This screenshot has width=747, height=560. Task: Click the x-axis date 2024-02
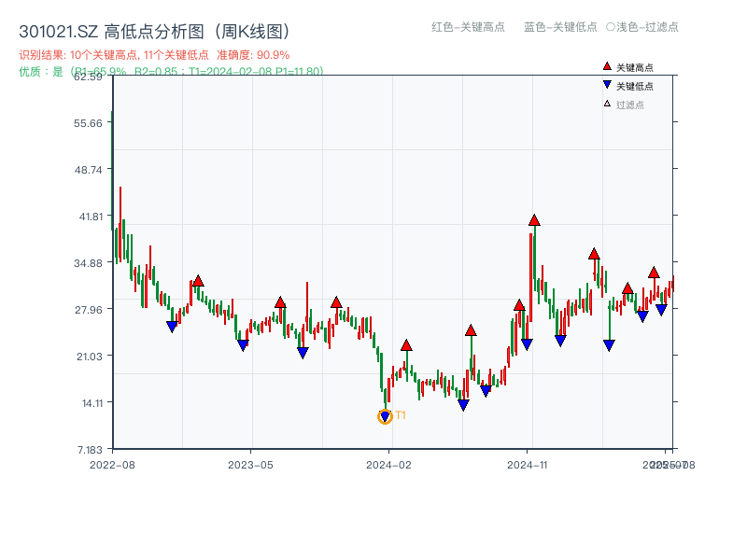388,465
